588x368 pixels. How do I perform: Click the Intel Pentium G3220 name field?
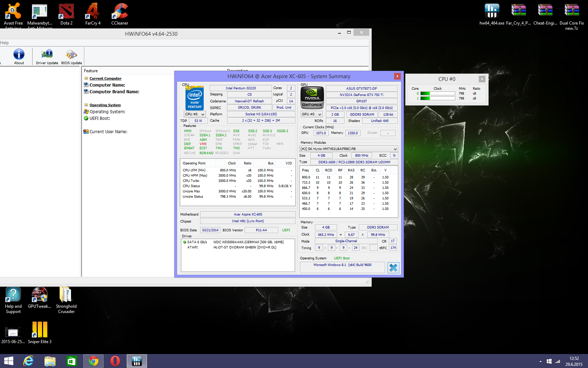[x=241, y=88]
